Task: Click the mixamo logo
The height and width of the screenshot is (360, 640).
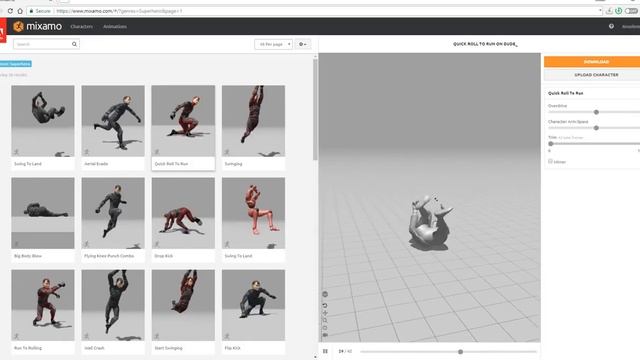Action: (x=38, y=27)
